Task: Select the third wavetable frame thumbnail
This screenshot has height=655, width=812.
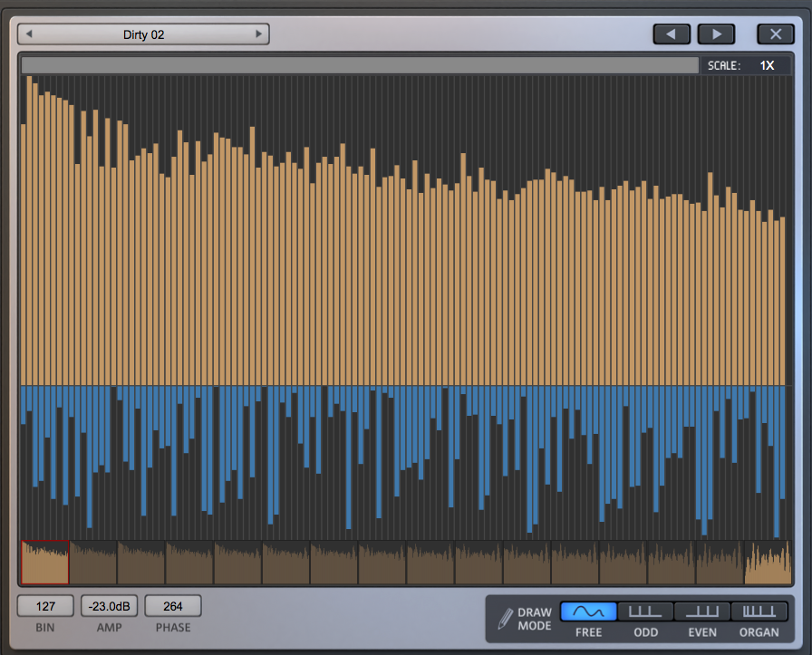Action: (141, 563)
